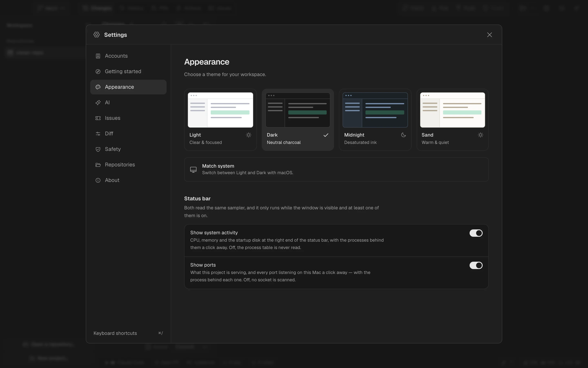Choose the Midnight theme preview thumbnail
Viewport: 588px width, 368px height.
coord(375,110)
